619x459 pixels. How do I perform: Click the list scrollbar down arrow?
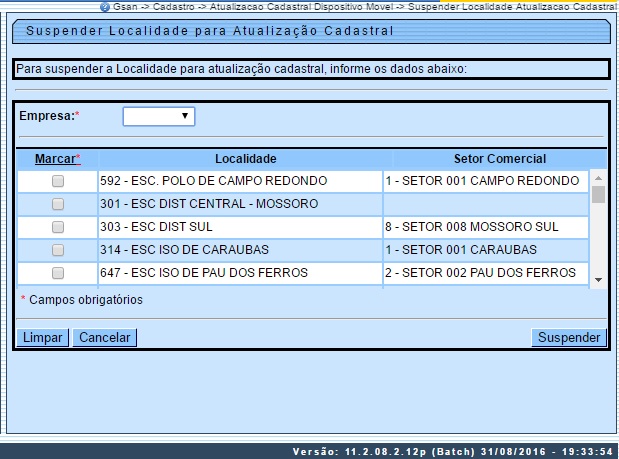(x=598, y=280)
